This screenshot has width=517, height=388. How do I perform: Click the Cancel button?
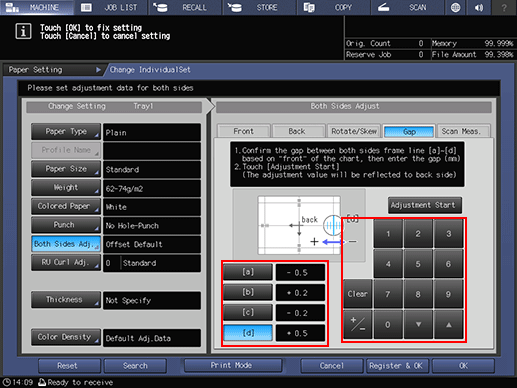tap(332, 366)
